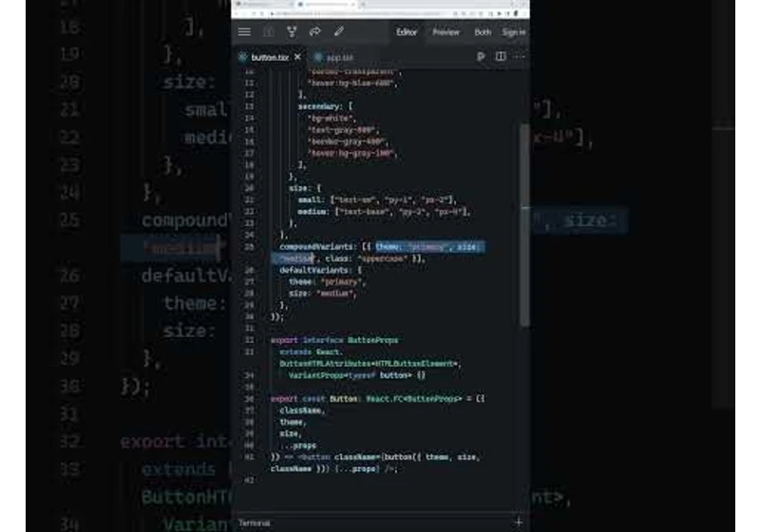
Task: Split the editor with the split icon
Action: 501,57
